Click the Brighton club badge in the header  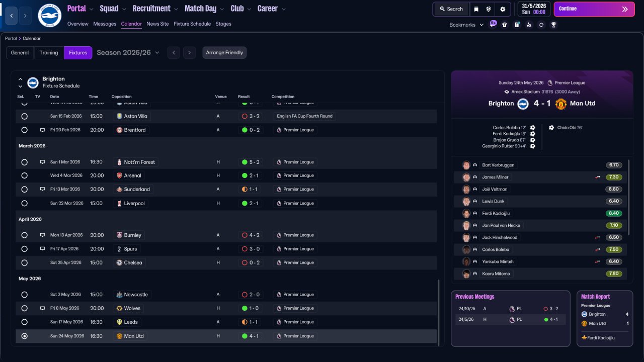click(x=50, y=16)
